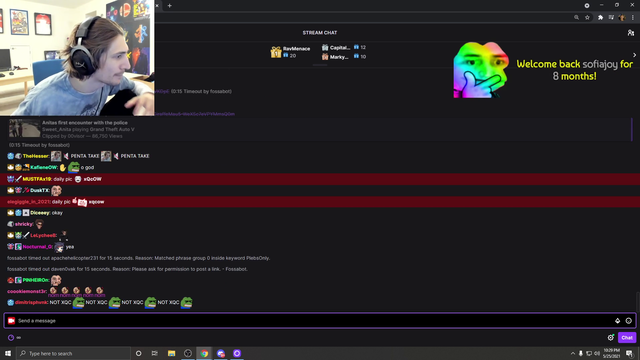Click username coookiemonst3r in chat

27,291
